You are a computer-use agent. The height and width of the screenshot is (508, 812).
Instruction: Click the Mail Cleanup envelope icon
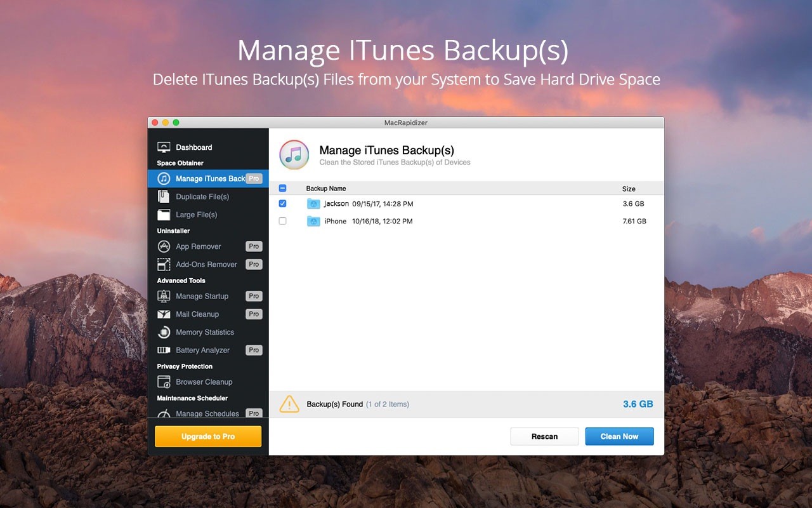[164, 314]
